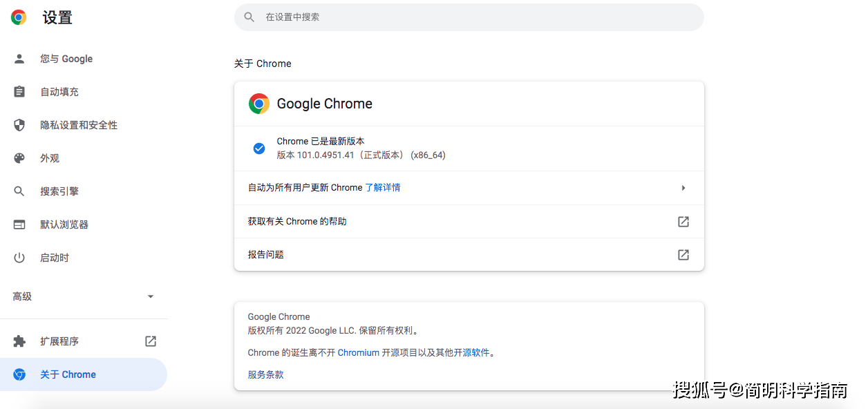This screenshot has width=868, height=409.
Task: Click the Google Chrome heading in about card
Action: point(325,104)
